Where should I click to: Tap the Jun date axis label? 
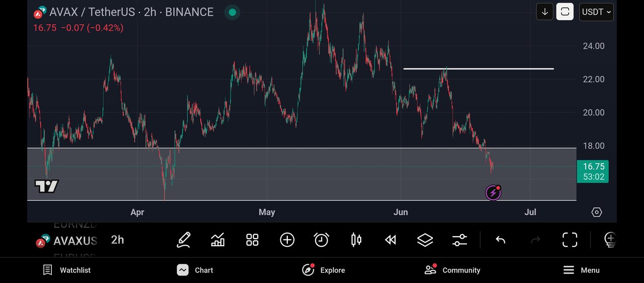400,212
